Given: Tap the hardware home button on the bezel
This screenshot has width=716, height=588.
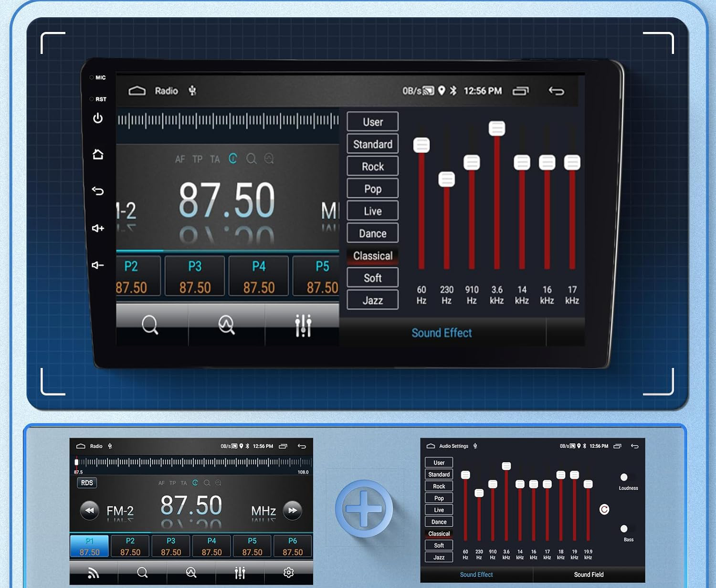Looking at the screenshot, I should [x=98, y=154].
